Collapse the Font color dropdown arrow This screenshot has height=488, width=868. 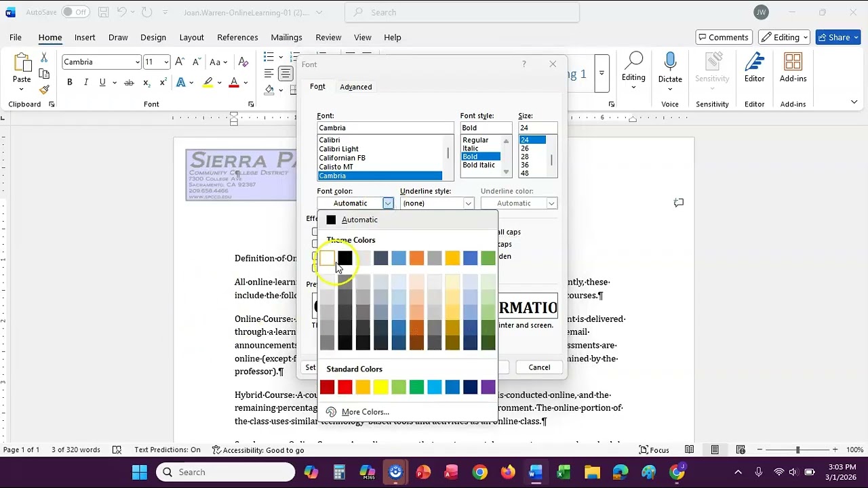pyautogui.click(x=387, y=203)
